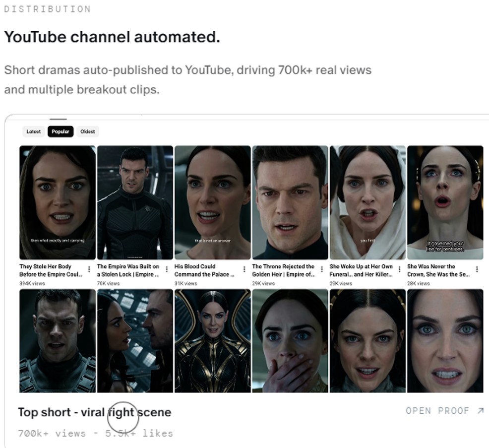Click title The Throne Rejected the Golden Heir

coord(284,270)
